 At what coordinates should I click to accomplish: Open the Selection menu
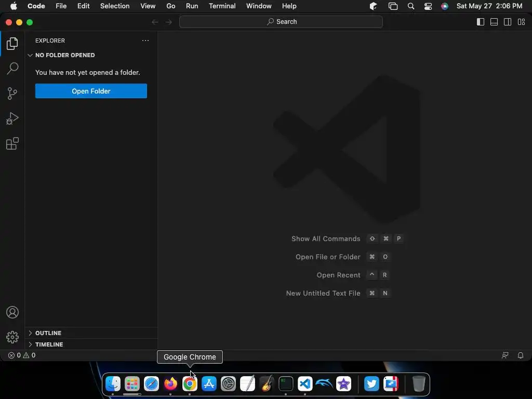[115, 6]
